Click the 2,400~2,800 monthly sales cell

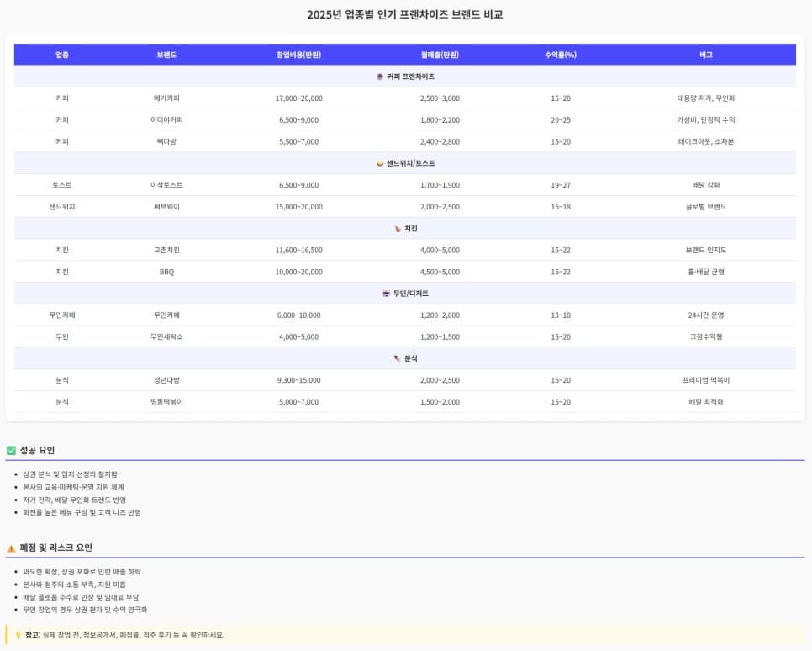[x=440, y=141]
